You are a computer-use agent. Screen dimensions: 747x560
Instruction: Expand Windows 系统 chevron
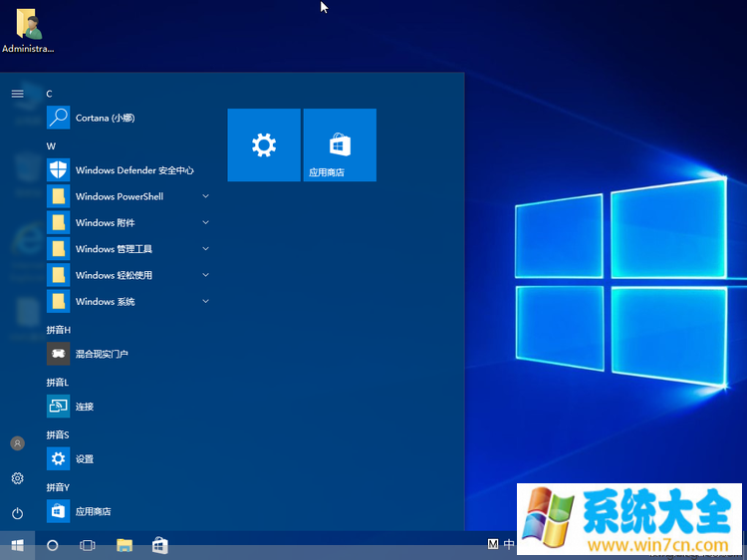tap(206, 301)
